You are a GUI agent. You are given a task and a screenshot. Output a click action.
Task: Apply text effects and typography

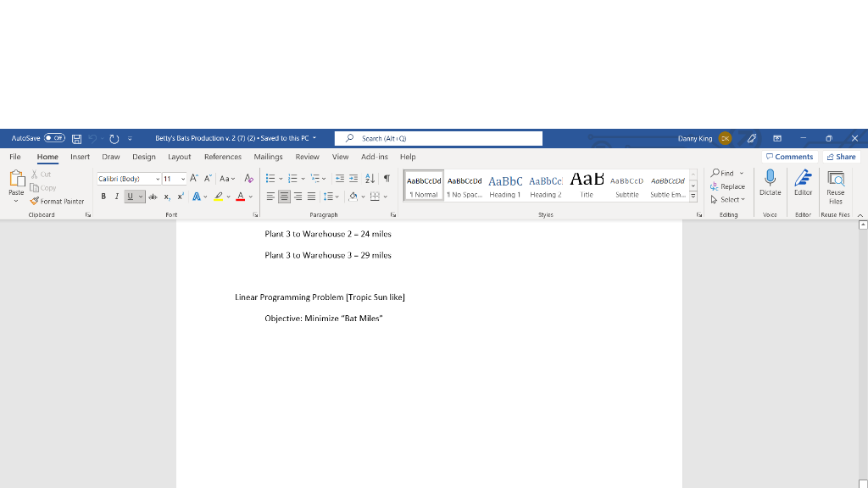click(x=197, y=197)
